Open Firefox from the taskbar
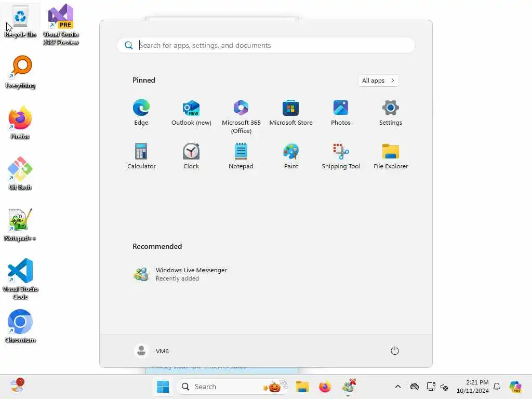This screenshot has width=532, height=399. click(325, 387)
